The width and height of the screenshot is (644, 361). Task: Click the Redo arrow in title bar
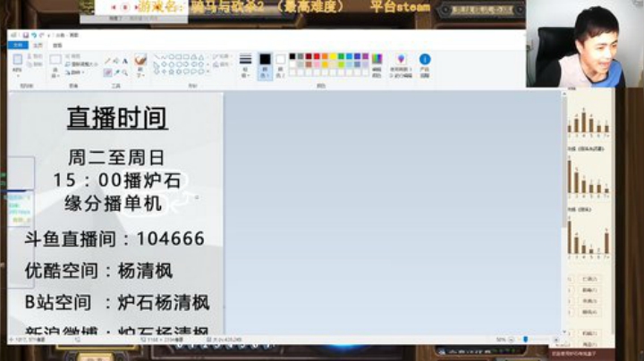coord(41,35)
